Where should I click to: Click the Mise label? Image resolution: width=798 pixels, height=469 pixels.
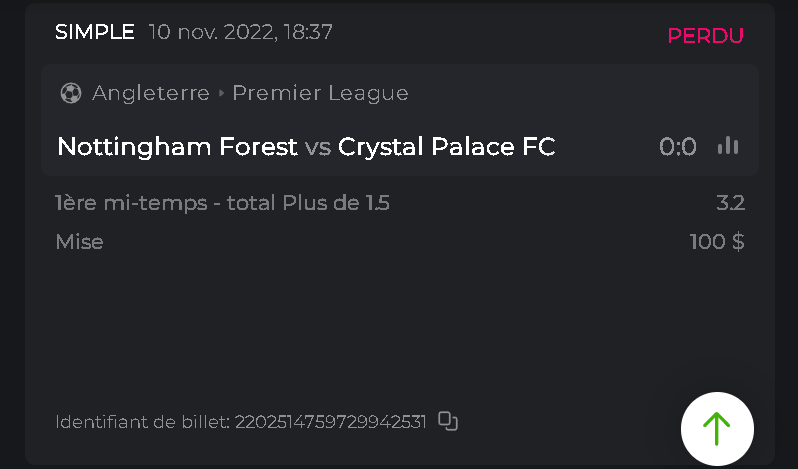click(79, 241)
